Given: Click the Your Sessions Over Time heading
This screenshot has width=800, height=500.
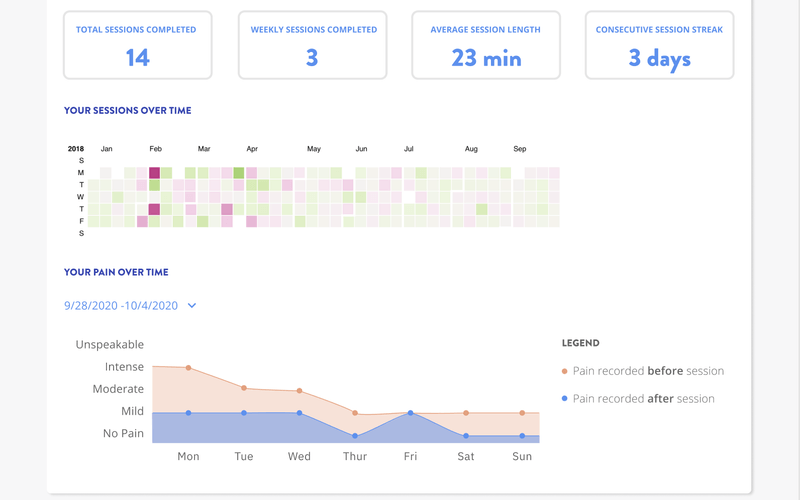Looking at the screenshot, I should click(x=127, y=111).
